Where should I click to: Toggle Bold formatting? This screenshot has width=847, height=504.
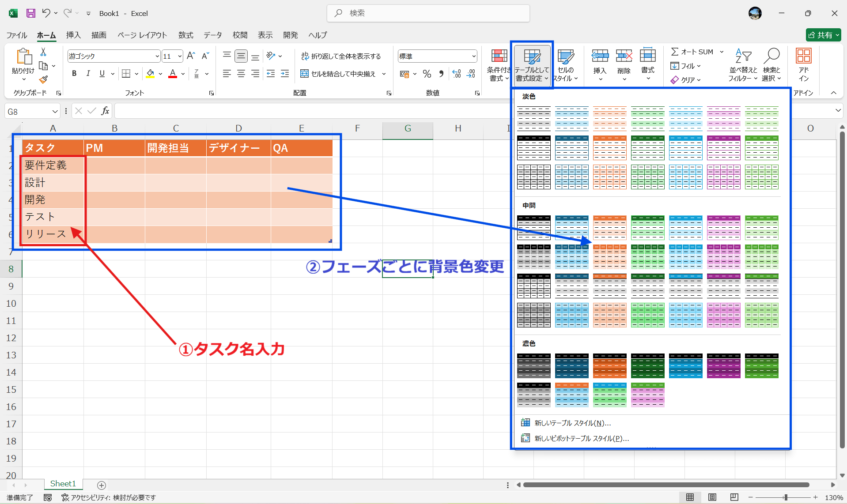tap(74, 74)
